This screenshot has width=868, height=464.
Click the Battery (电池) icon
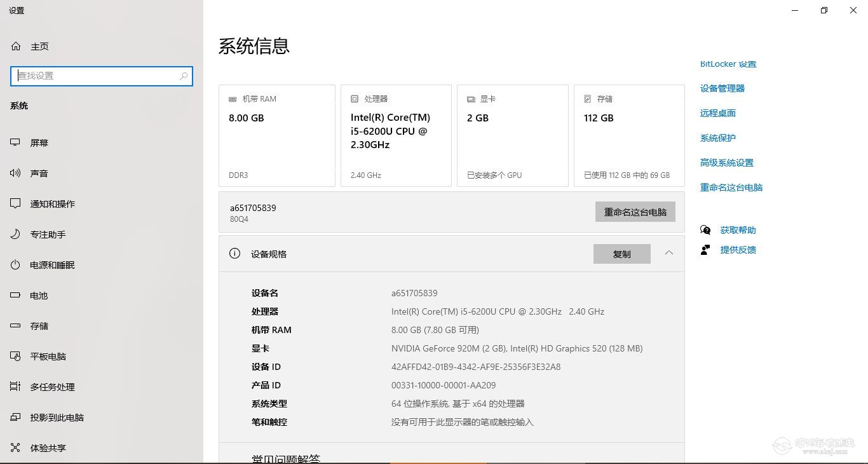pos(16,296)
